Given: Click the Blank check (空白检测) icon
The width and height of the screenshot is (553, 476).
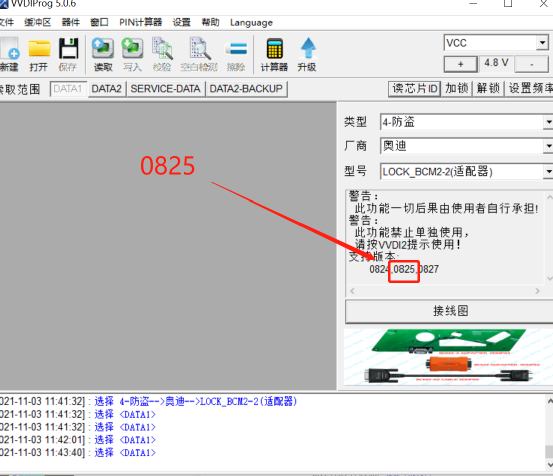Looking at the screenshot, I should pos(199,54).
